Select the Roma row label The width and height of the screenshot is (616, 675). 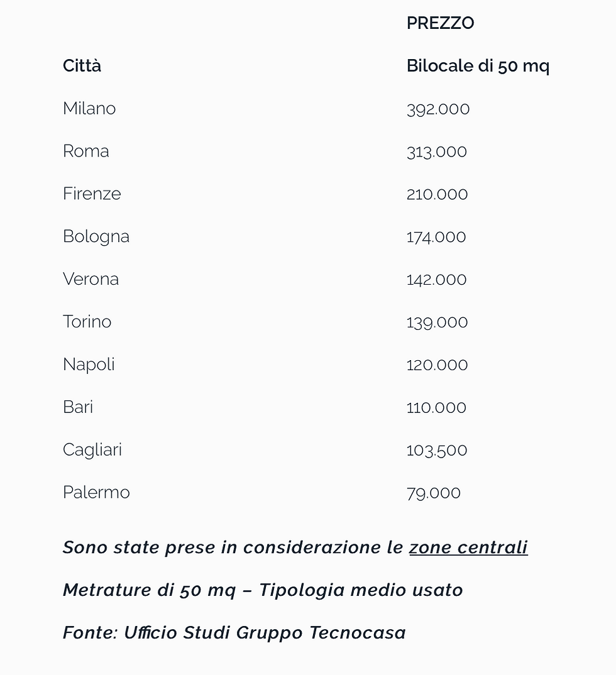pyautogui.click(x=86, y=151)
